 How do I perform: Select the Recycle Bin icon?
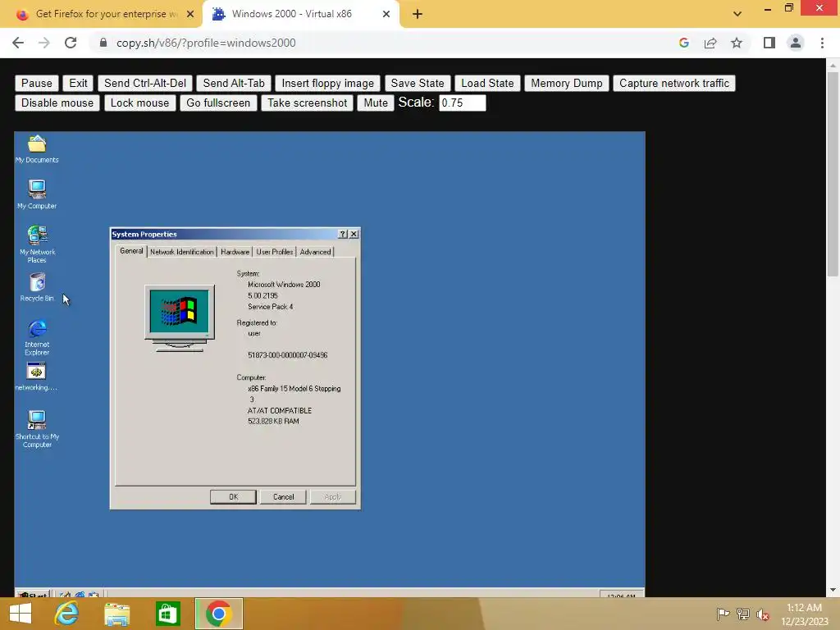[37, 287]
